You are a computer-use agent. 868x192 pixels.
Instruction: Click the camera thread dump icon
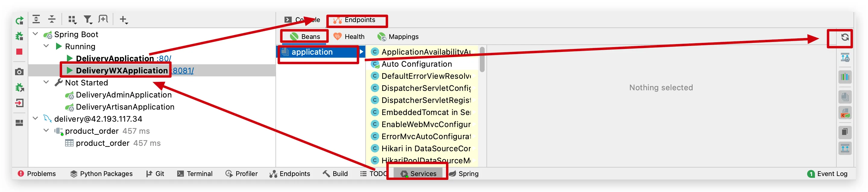(19, 72)
